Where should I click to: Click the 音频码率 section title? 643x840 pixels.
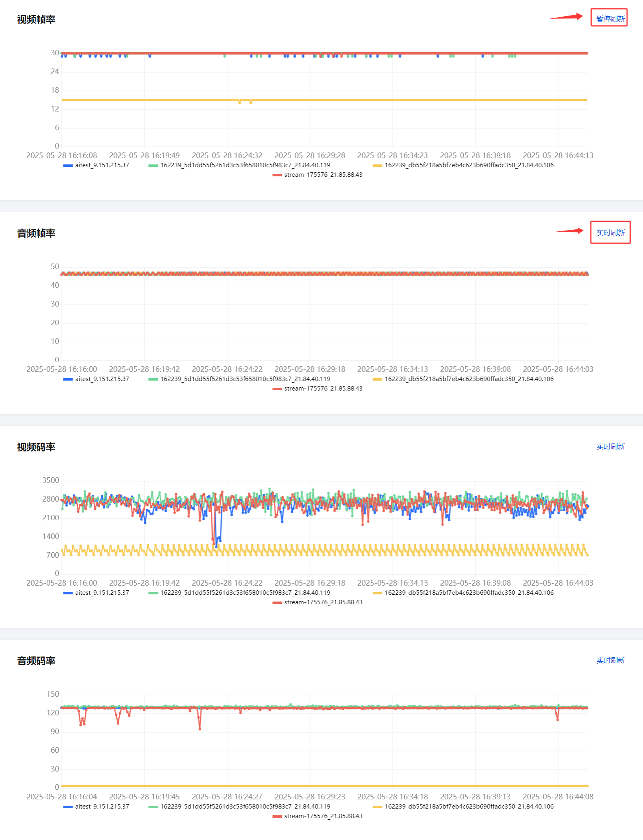[x=36, y=661]
